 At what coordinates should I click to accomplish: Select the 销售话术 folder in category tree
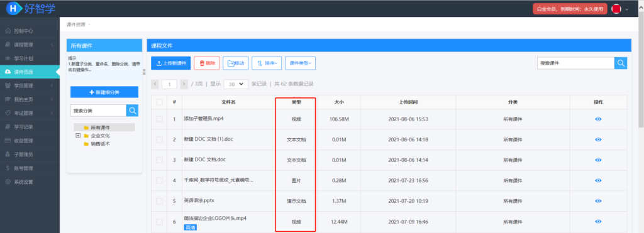(x=97, y=144)
